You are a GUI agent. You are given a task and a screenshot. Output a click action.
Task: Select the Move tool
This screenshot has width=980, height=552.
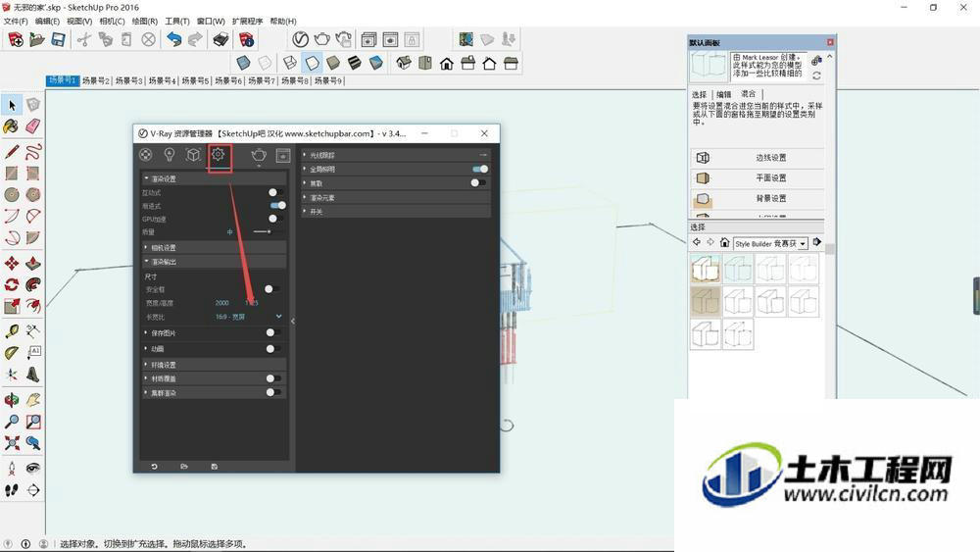tap(11, 263)
